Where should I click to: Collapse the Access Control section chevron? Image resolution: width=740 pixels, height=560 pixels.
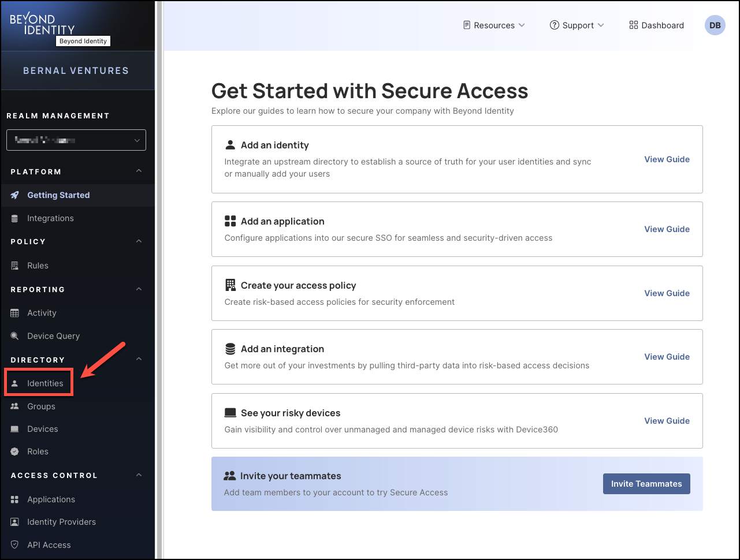pos(139,475)
